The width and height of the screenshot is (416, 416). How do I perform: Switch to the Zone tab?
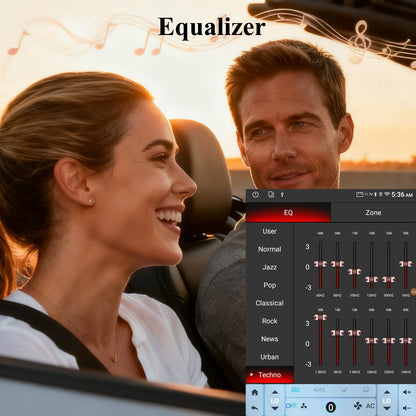(373, 212)
